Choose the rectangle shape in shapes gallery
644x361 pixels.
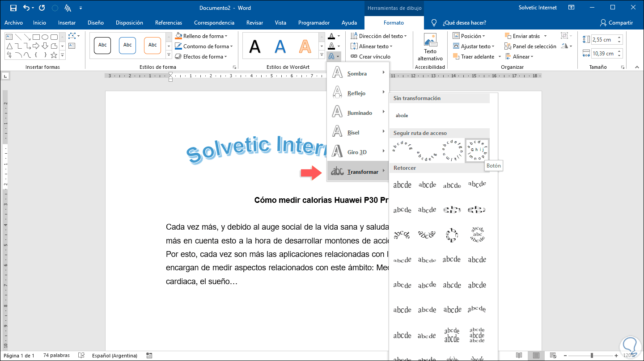[x=36, y=37]
